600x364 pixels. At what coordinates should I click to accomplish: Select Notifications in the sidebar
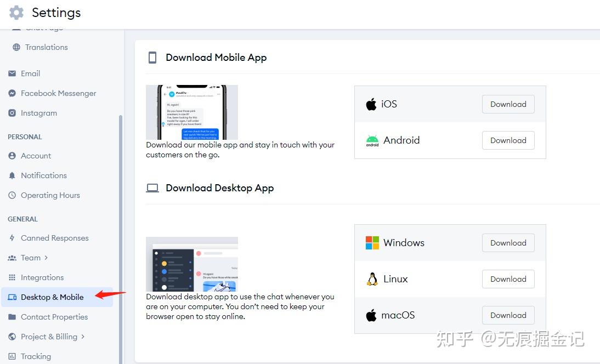pyautogui.click(x=44, y=175)
